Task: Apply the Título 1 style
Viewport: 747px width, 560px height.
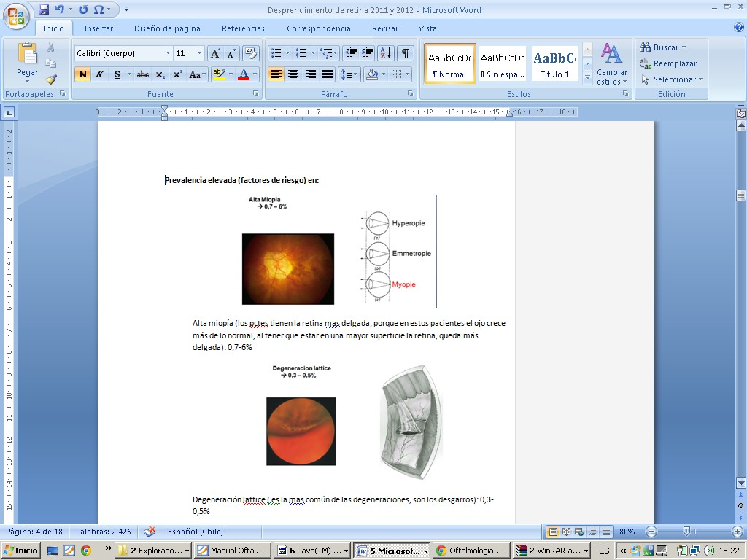Action: click(555, 63)
